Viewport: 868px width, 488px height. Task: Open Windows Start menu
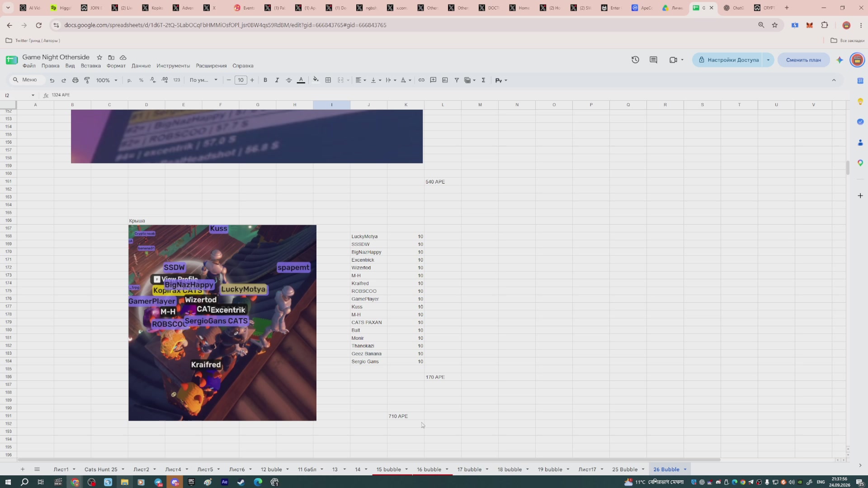(8, 482)
